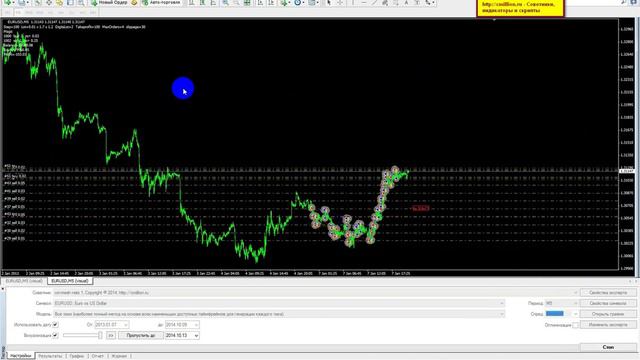
Task: Select the vertical line tool
Action: point(353,2)
